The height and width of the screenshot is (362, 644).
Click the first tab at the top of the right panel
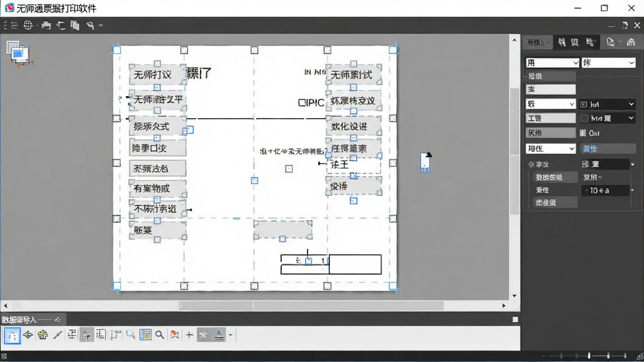click(x=538, y=42)
